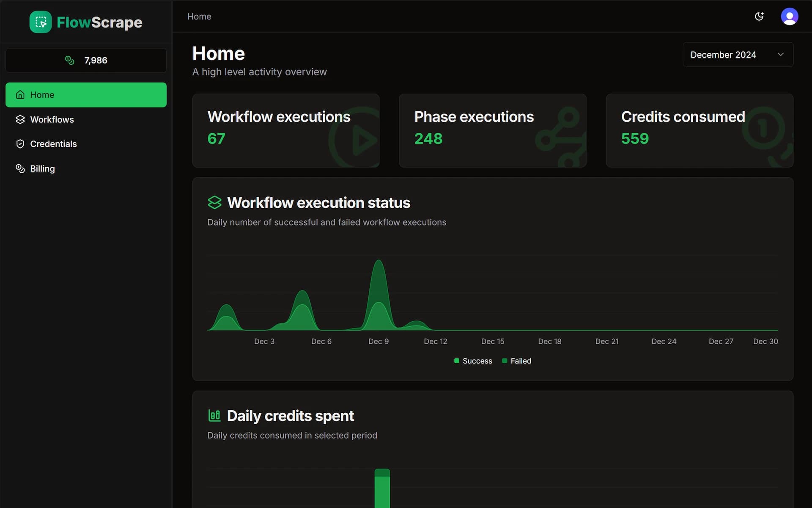Toggle the Failed series in chart legend
This screenshot has height=508, width=812.
coord(516,361)
